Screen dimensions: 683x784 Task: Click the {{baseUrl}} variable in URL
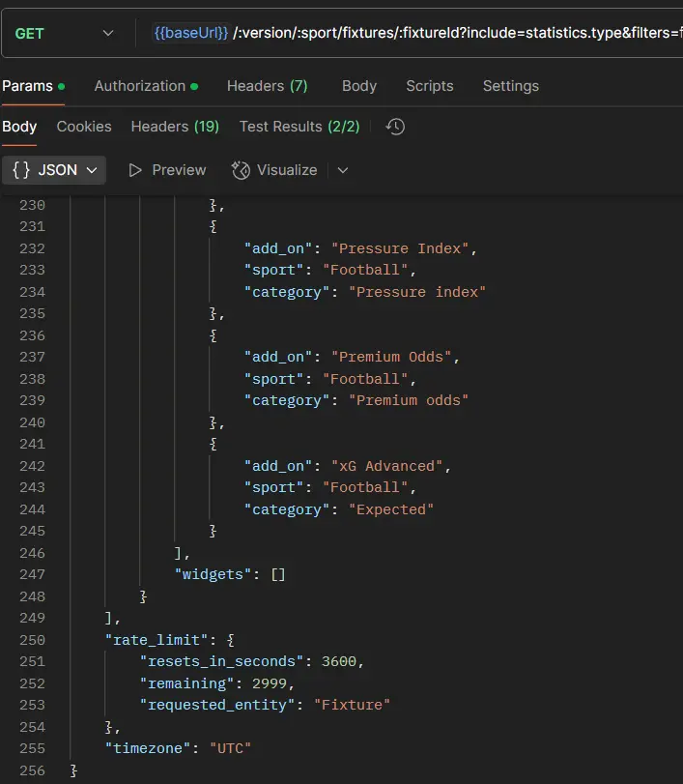tap(191, 33)
